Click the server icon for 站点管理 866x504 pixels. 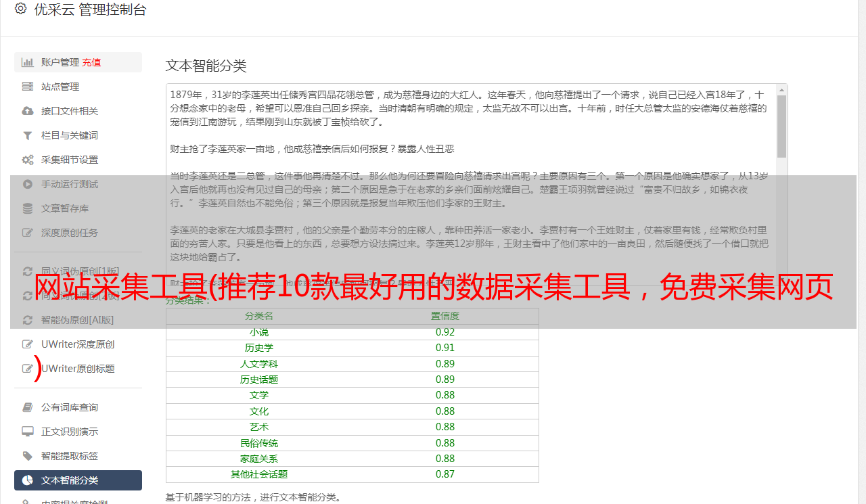coord(28,87)
